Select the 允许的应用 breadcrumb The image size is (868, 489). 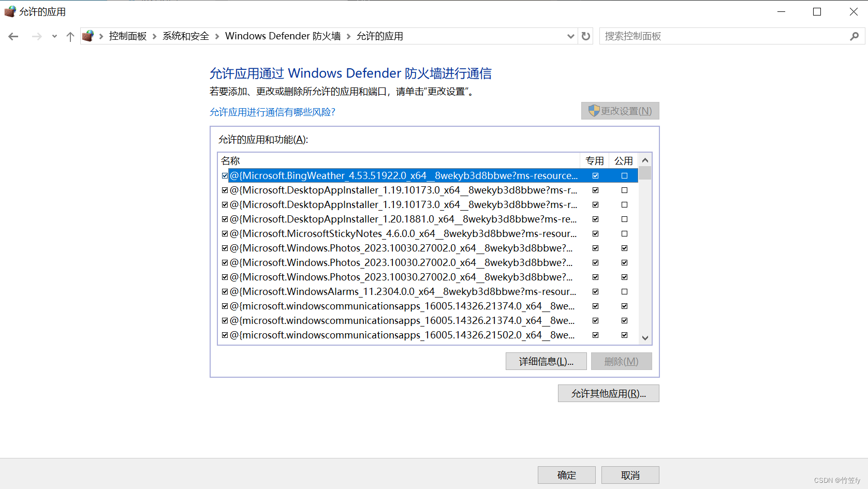[380, 36]
